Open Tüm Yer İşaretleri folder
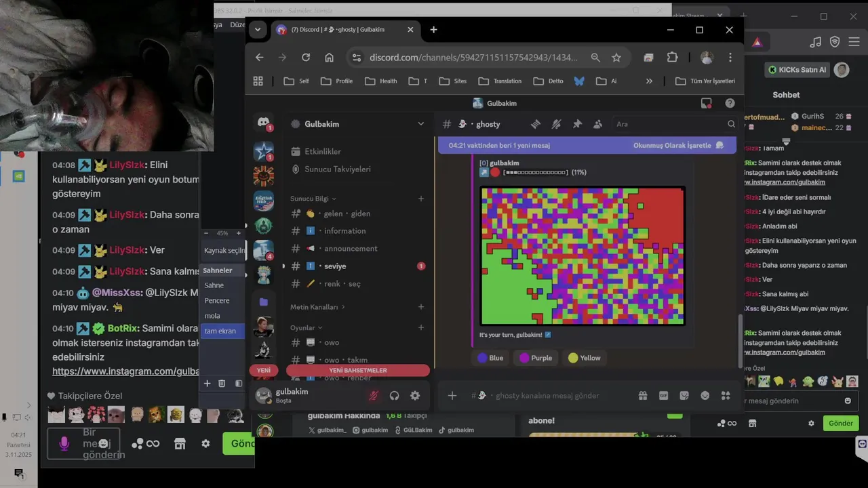This screenshot has width=868, height=488. pos(705,81)
